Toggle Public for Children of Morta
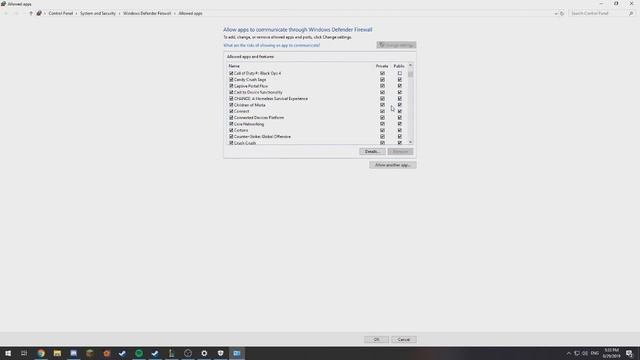Viewport: 640px width, 360px height. click(400, 105)
